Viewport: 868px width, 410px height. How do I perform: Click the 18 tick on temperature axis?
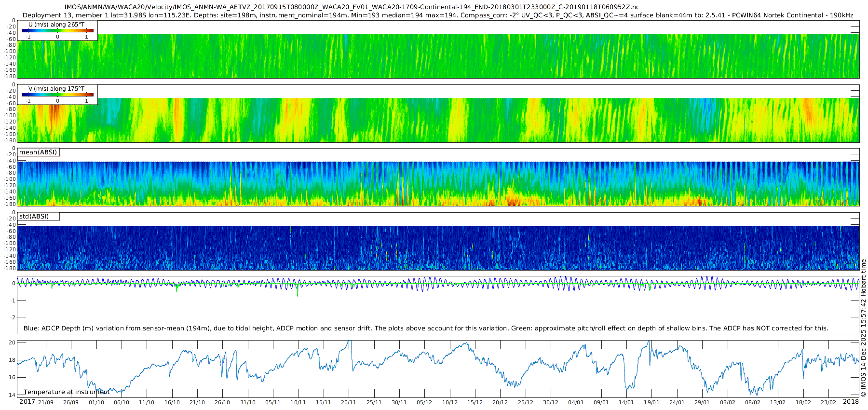pyautogui.click(x=12, y=360)
